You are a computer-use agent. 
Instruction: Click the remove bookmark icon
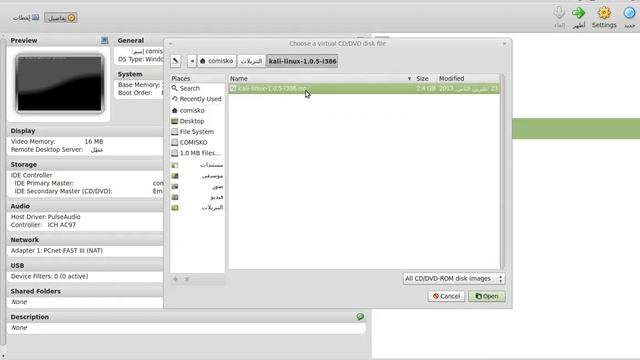(187, 279)
